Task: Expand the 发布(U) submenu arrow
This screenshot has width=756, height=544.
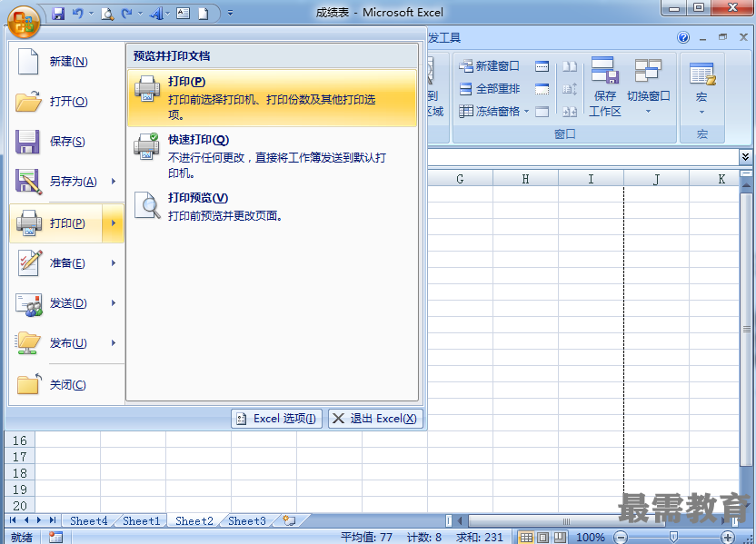Action: 114,343
